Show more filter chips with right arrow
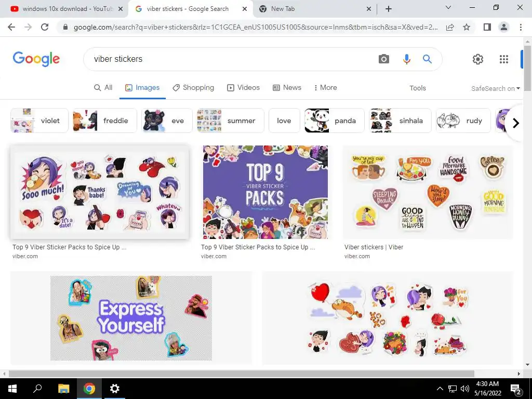The height and width of the screenshot is (399, 532). click(x=516, y=123)
